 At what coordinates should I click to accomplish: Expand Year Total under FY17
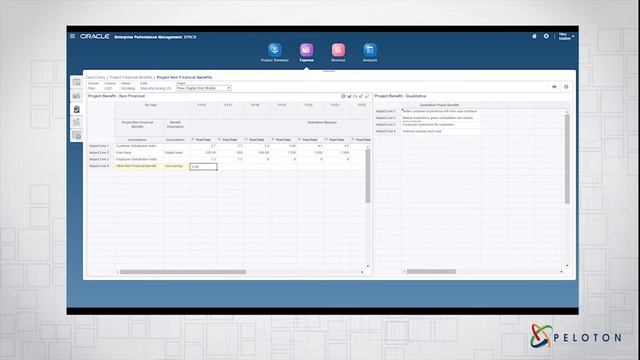click(x=220, y=140)
